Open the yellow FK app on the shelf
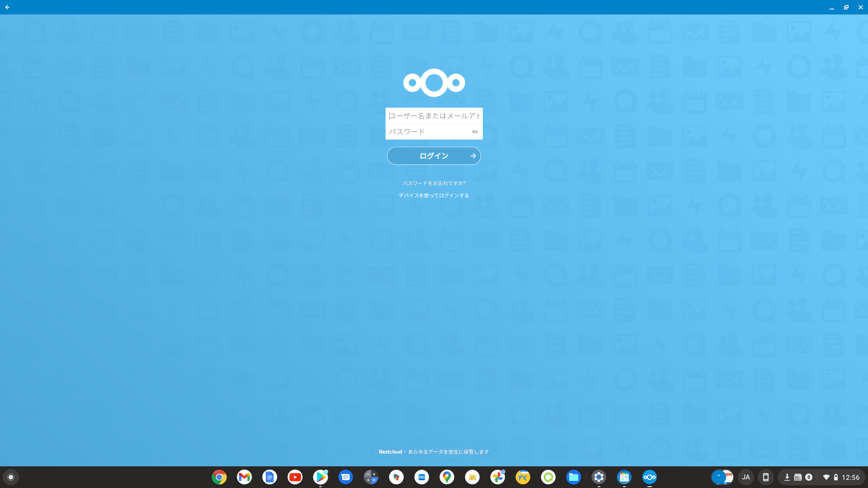This screenshot has height=488, width=868. pos(523,477)
